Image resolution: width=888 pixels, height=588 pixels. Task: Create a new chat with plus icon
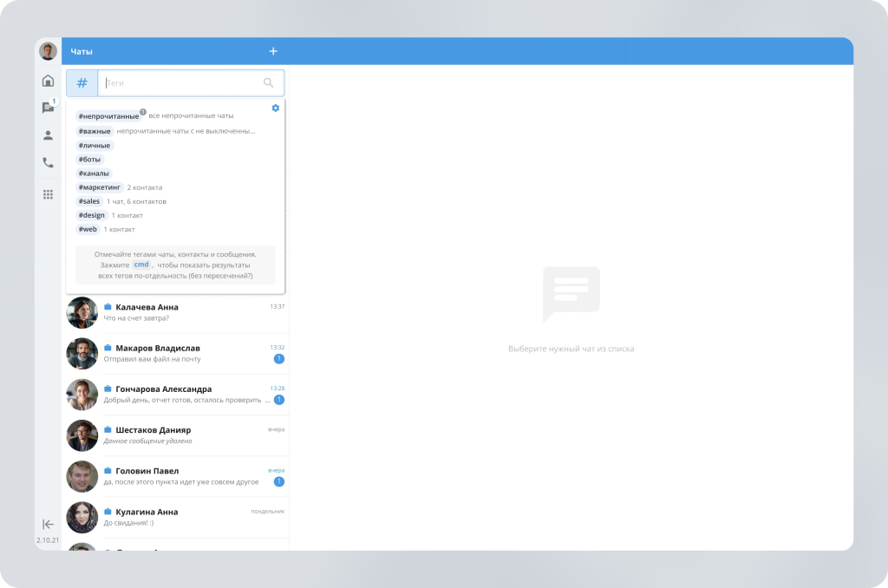[x=273, y=51]
